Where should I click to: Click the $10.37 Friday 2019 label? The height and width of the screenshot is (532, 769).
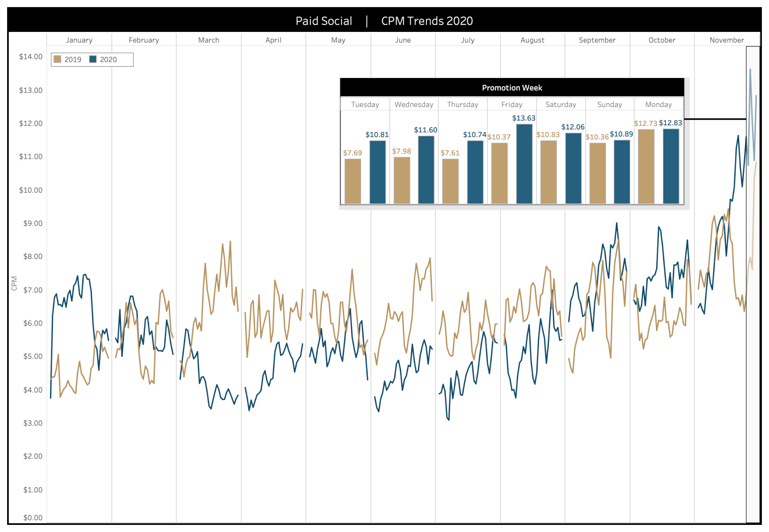click(x=499, y=137)
